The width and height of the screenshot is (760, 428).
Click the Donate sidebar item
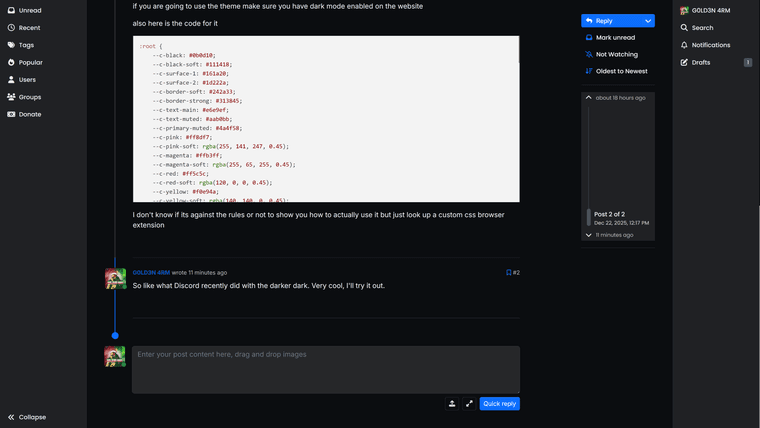30,114
